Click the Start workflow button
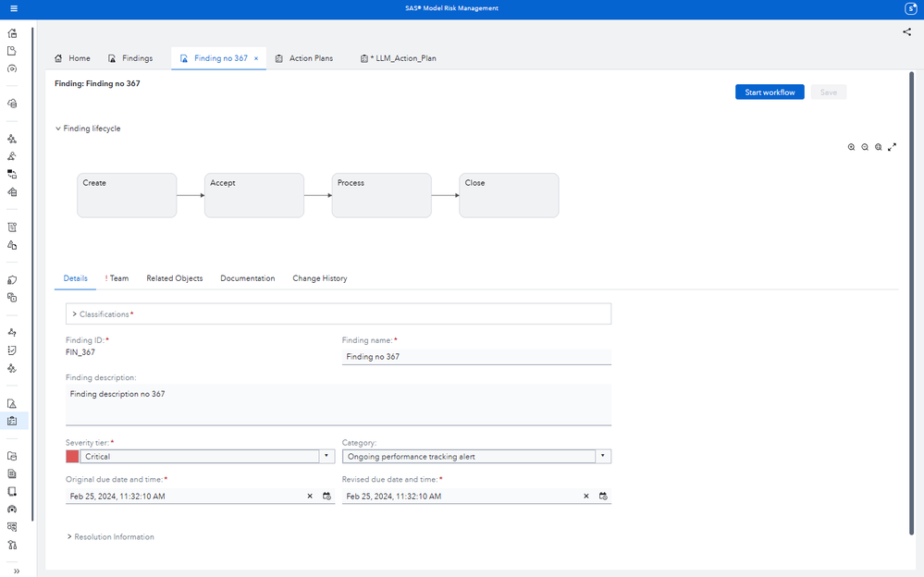This screenshot has width=924, height=577. click(x=770, y=92)
